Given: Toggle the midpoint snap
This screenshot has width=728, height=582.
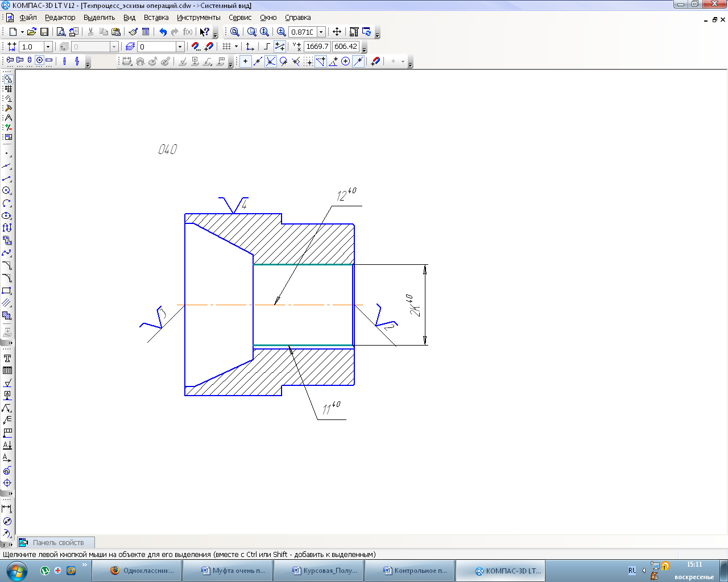Looking at the screenshot, I should tap(258, 61).
